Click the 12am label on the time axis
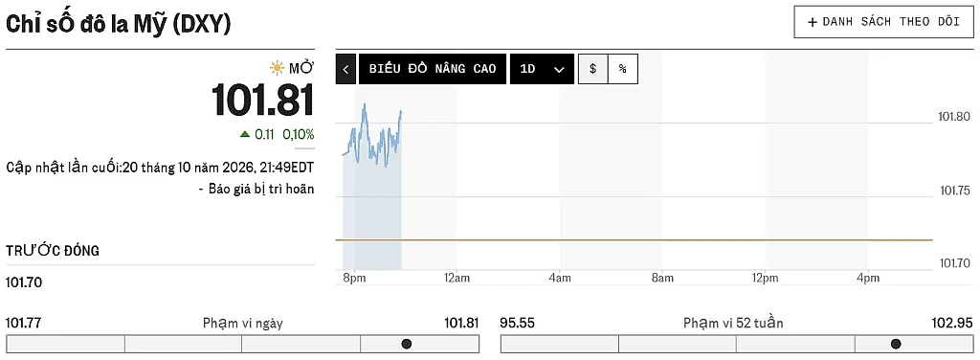Viewport: 980px width, 360px height. (457, 278)
